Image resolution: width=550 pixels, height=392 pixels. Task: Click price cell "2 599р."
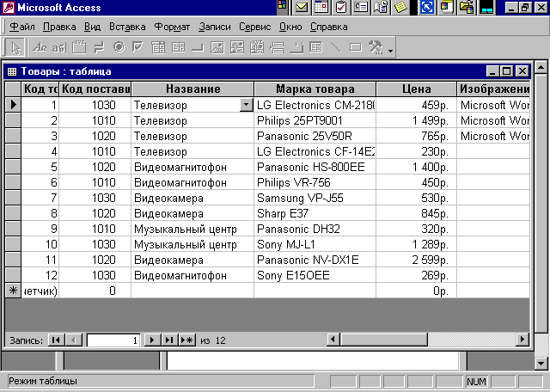[x=416, y=260]
